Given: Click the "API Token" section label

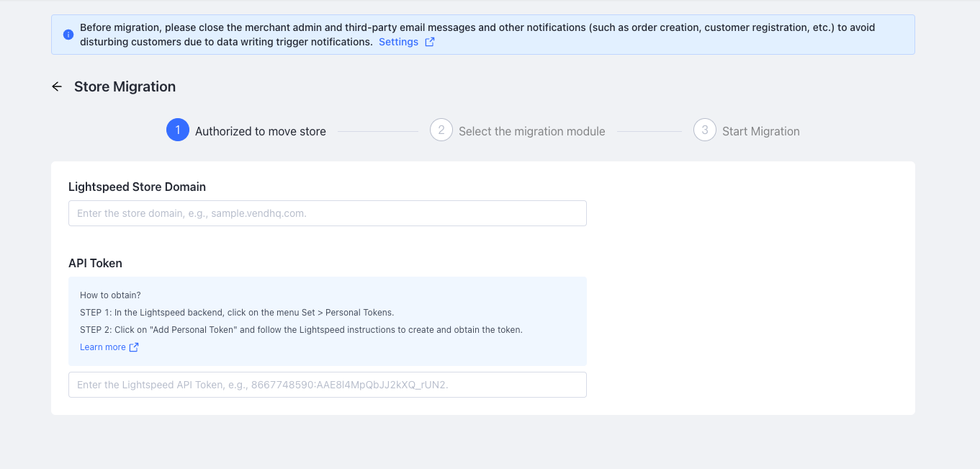Looking at the screenshot, I should point(95,263).
